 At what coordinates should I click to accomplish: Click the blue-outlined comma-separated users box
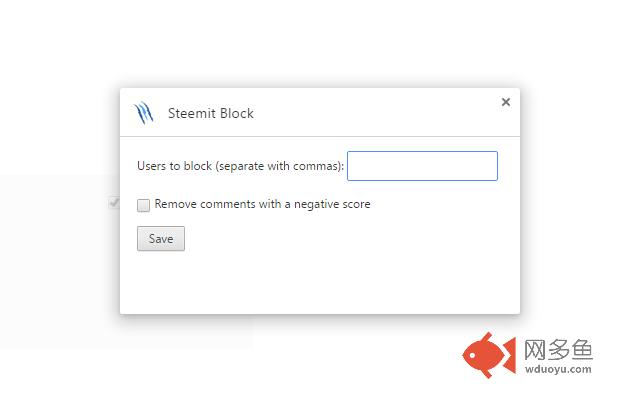[422, 166]
